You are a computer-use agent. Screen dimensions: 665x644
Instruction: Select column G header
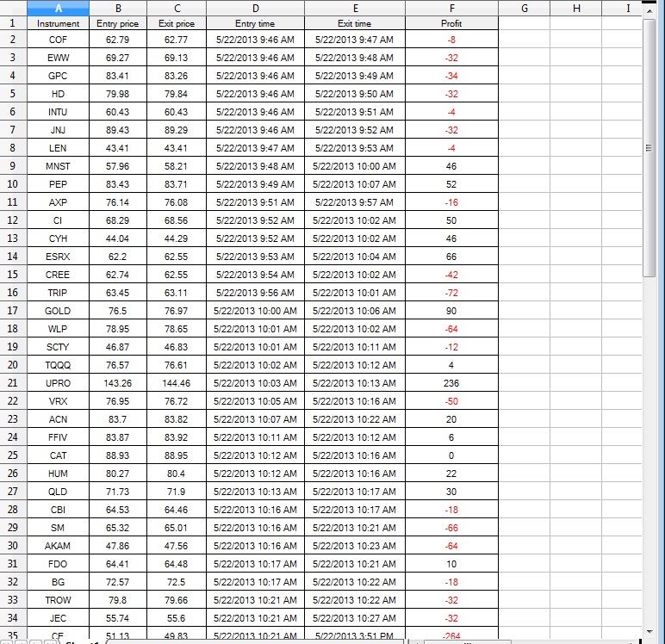pos(525,8)
